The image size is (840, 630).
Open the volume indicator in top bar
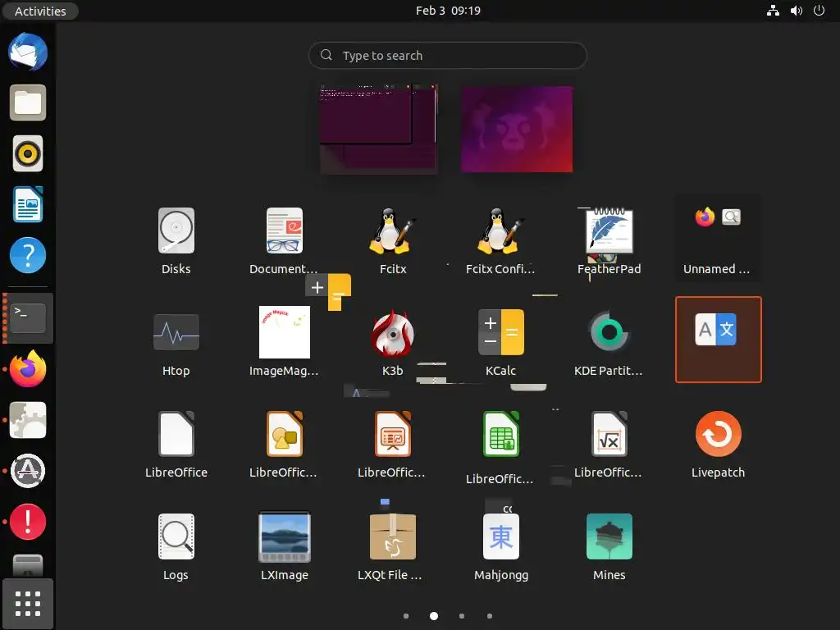[797, 11]
